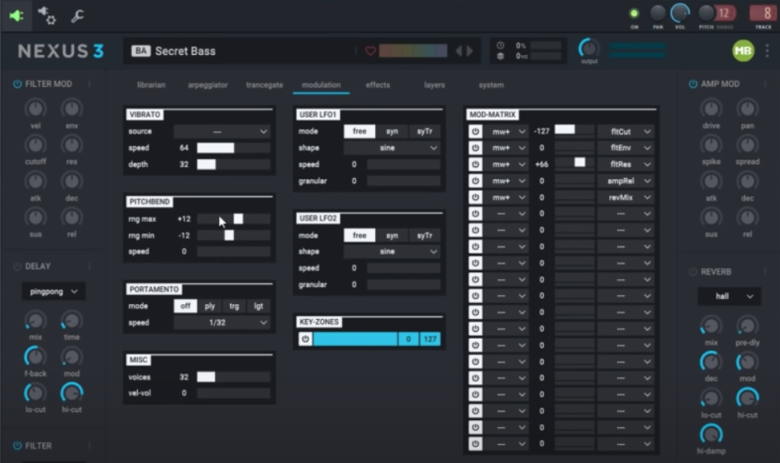Click the amp mod drive knob
The width and height of the screenshot is (780, 463).
pos(711,108)
